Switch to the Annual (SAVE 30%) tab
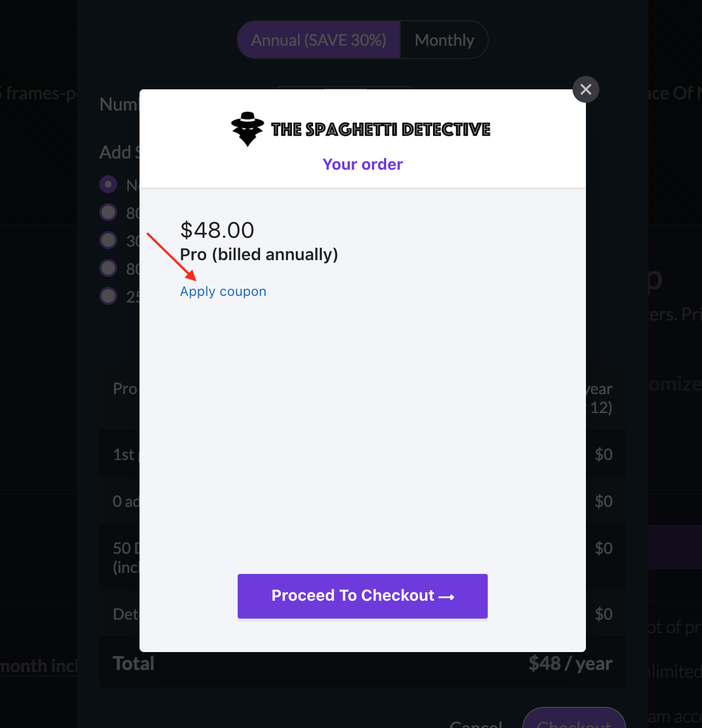Image resolution: width=702 pixels, height=728 pixels. tap(319, 40)
